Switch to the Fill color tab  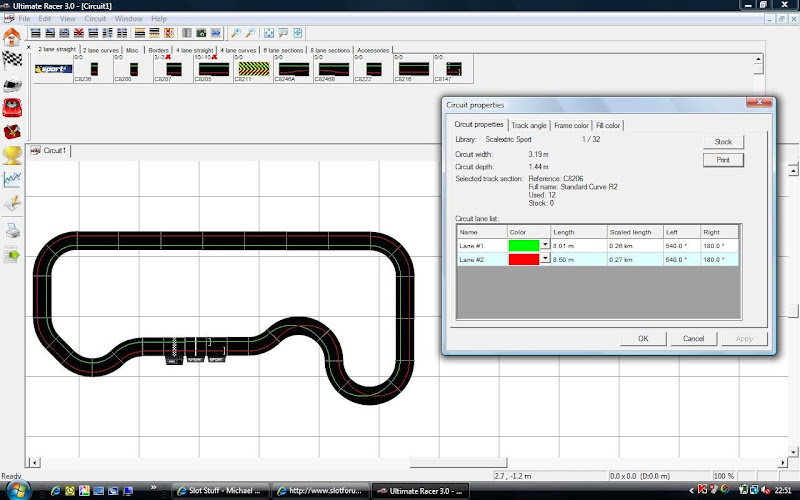pyautogui.click(x=608, y=125)
